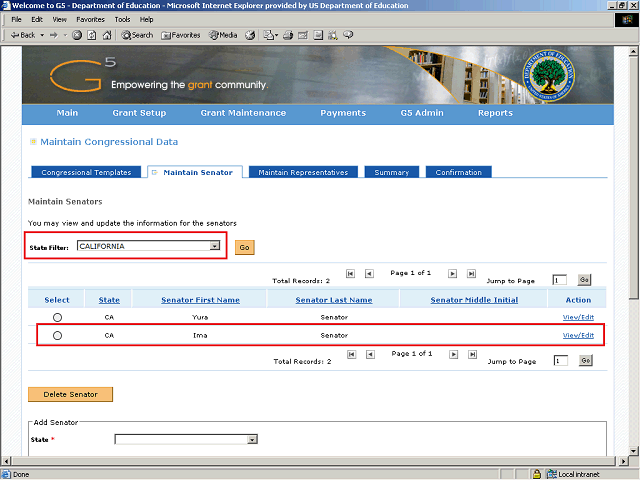Open the View menu
This screenshot has width=640, height=480.
[x=60, y=20]
